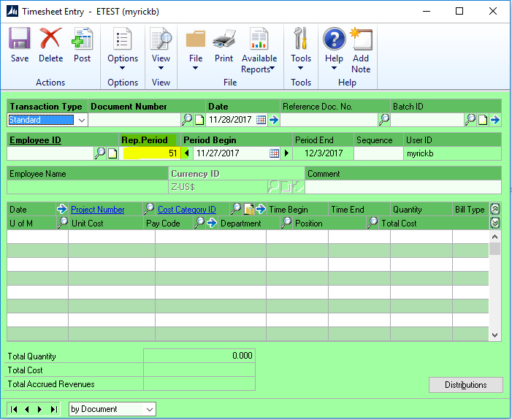Collapse grid rows with hide button
The width and height of the screenshot is (512, 420).
coord(495,209)
